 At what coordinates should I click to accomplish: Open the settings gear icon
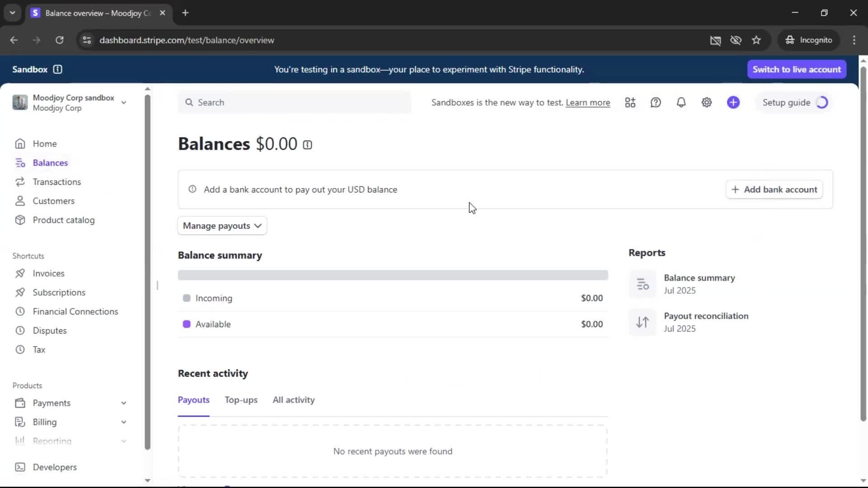click(x=707, y=103)
